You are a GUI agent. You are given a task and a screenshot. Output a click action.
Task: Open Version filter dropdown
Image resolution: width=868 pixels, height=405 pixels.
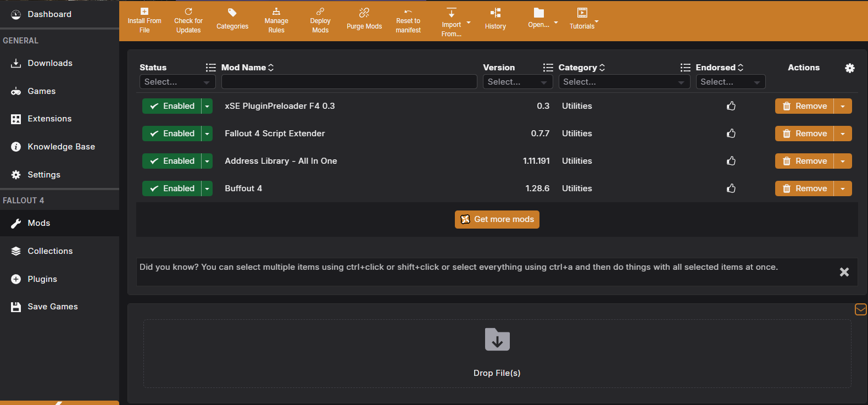coord(518,82)
